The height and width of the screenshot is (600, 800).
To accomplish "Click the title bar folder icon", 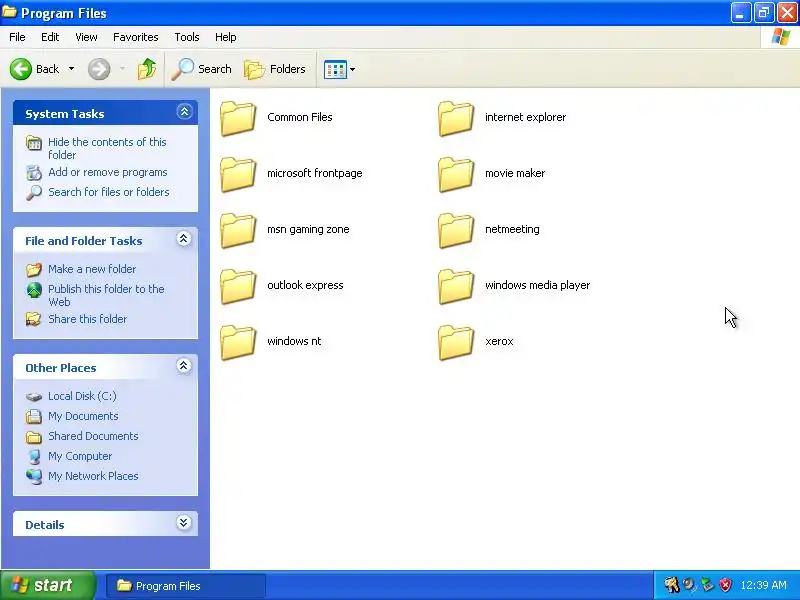I will point(9,12).
